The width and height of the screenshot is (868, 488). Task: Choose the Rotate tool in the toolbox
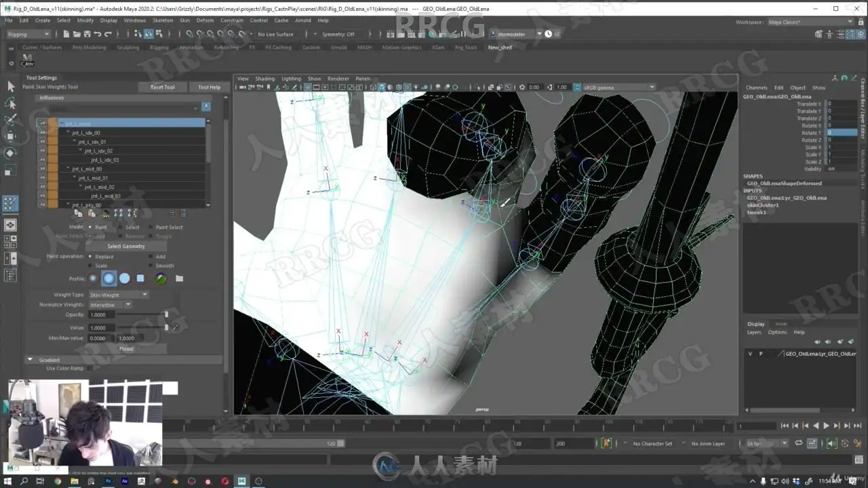pos(10,153)
